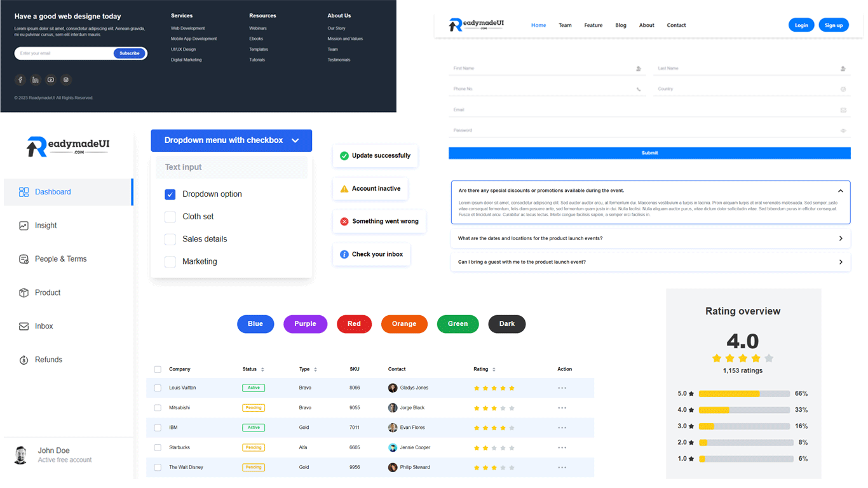Open the action ellipsis menu for Louis Vuitton row

click(562, 388)
